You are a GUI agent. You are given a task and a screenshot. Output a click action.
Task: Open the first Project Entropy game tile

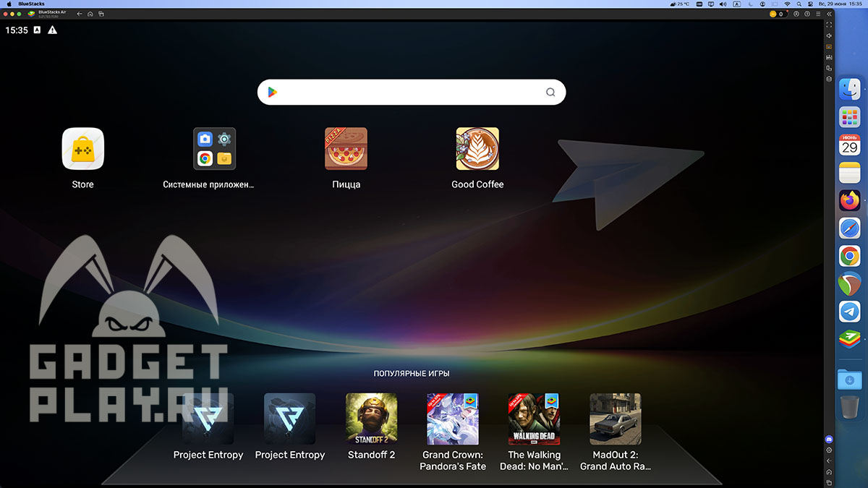pyautogui.click(x=208, y=419)
